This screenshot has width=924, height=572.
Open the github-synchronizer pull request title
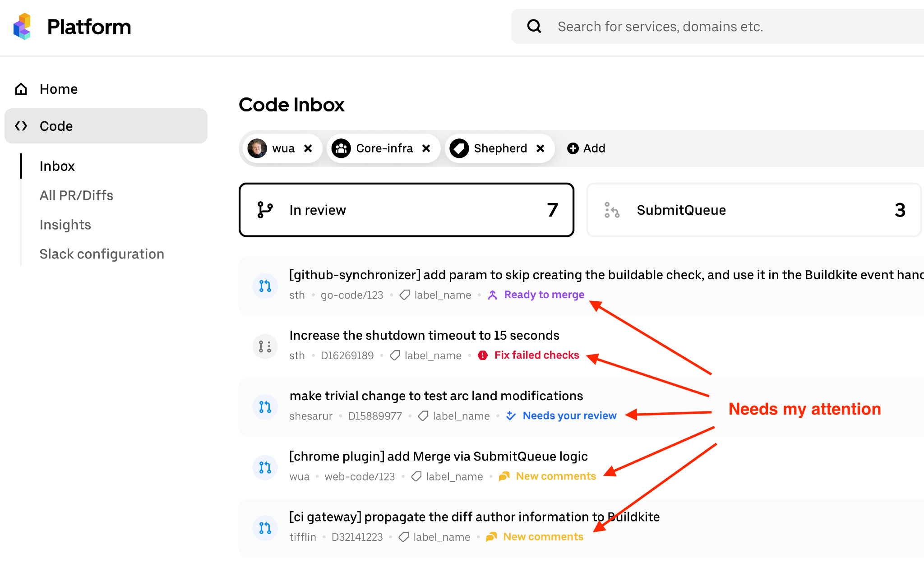coord(606,275)
